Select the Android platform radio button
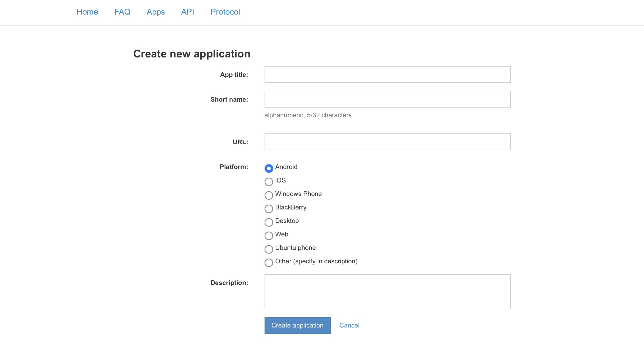The height and width of the screenshot is (355, 644). [x=269, y=168]
